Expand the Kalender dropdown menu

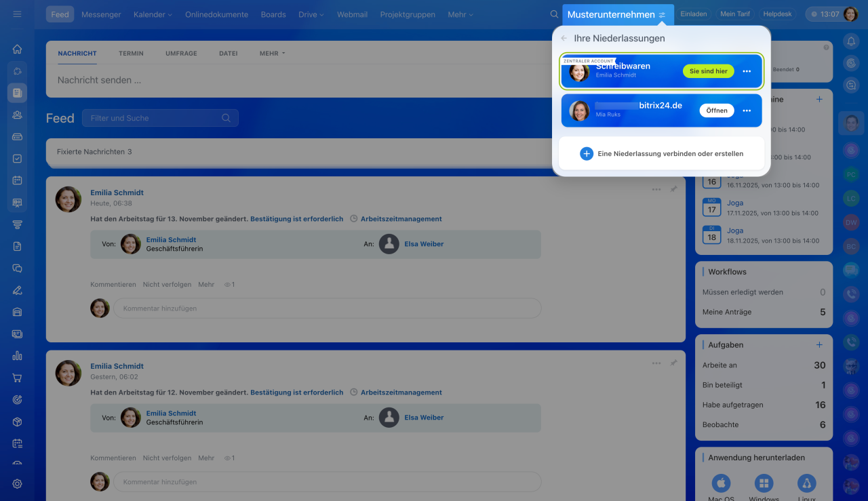pyautogui.click(x=153, y=14)
